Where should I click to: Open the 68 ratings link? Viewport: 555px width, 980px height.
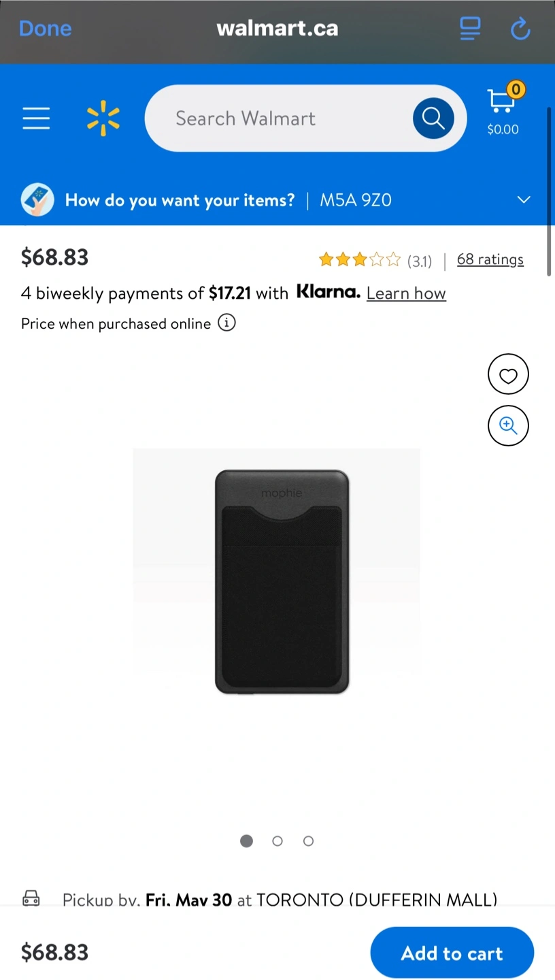point(490,259)
